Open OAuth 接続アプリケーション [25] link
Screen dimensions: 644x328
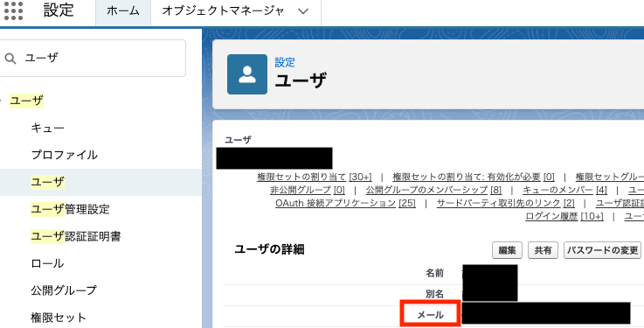(345, 204)
